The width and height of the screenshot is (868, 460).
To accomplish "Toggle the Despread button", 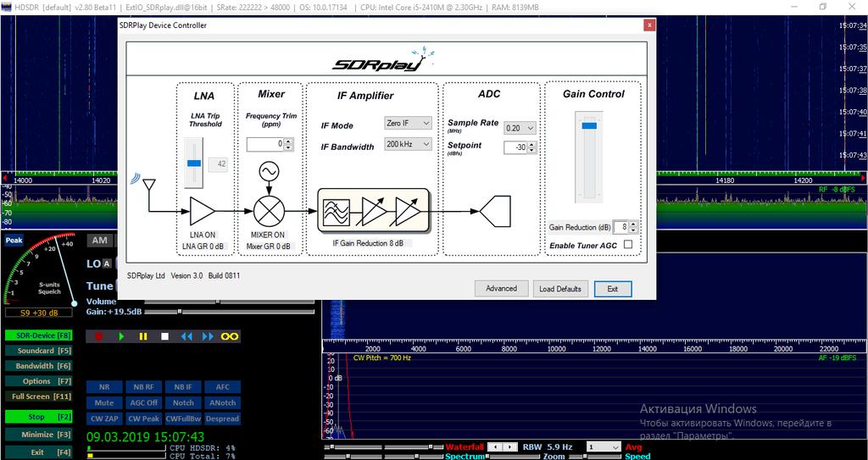I will 223,419.
